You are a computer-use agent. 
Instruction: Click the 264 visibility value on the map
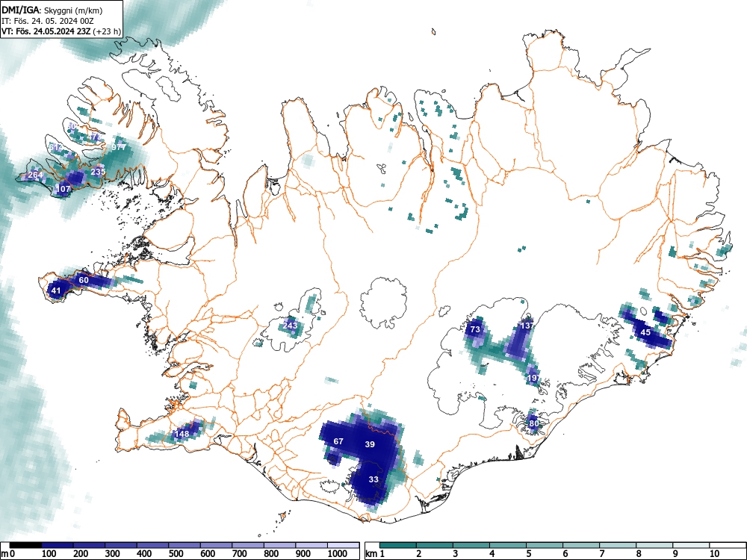(x=35, y=175)
